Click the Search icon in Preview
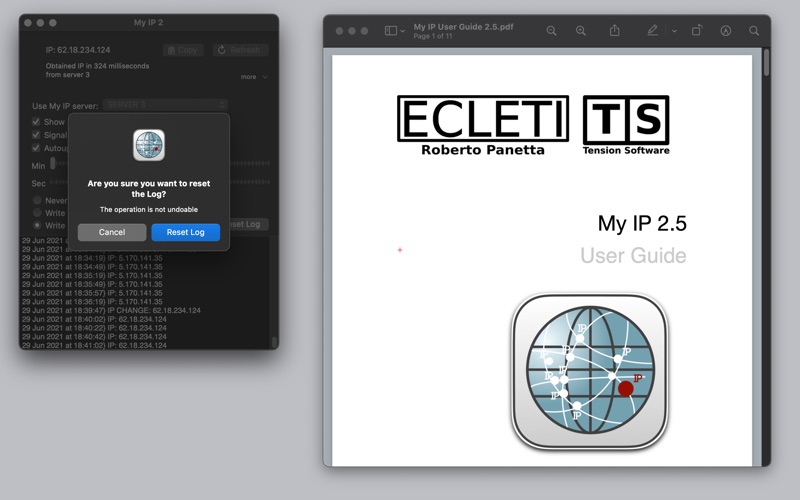800x500 pixels. [x=754, y=31]
